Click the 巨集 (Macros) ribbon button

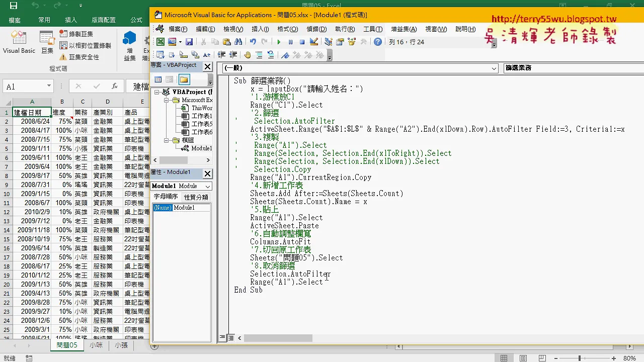(47, 43)
